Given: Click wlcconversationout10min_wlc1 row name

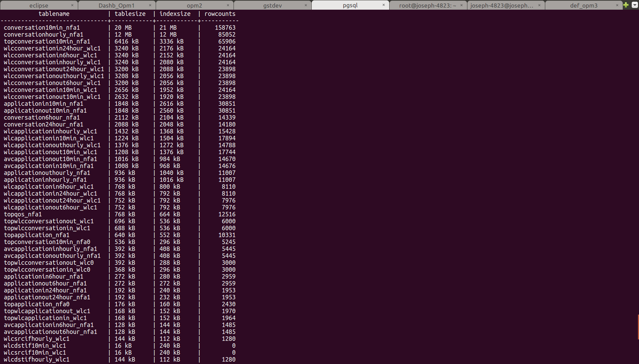Looking at the screenshot, I should (x=52, y=97).
